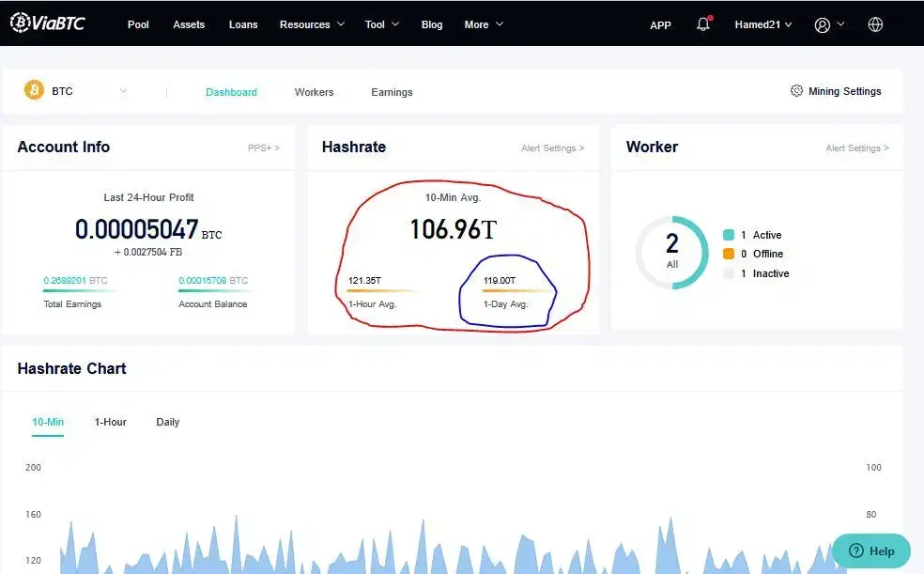Click the Mining Settings gear icon
The image size is (924, 574).
tap(796, 91)
